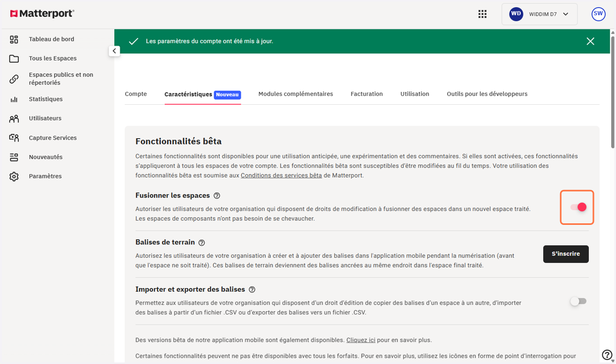Go to the Facturation tab
This screenshot has height=364, width=616.
click(x=367, y=94)
